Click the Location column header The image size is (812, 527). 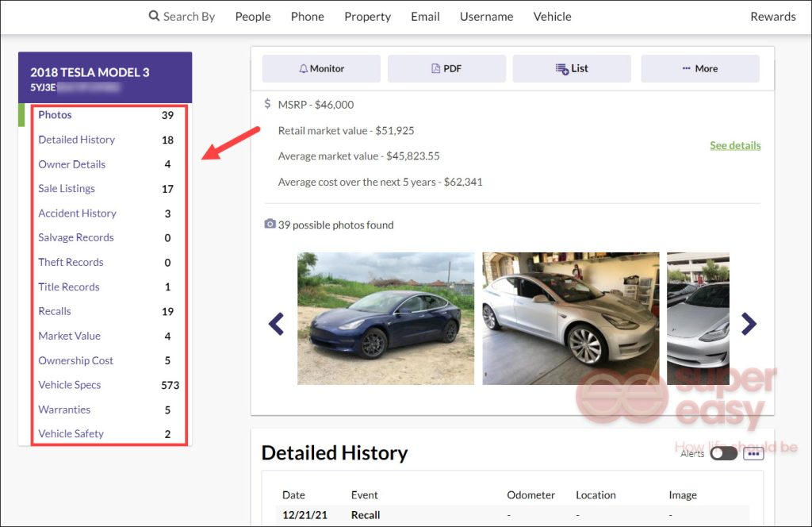(596, 495)
